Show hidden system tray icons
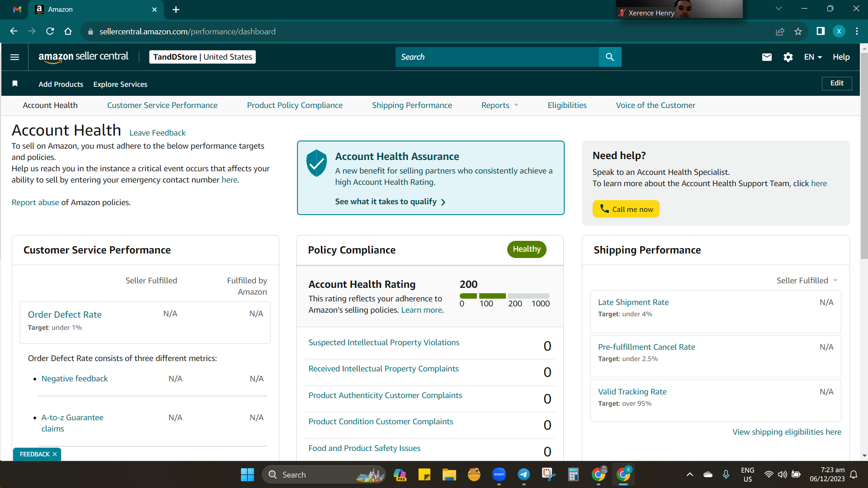 [x=689, y=474]
